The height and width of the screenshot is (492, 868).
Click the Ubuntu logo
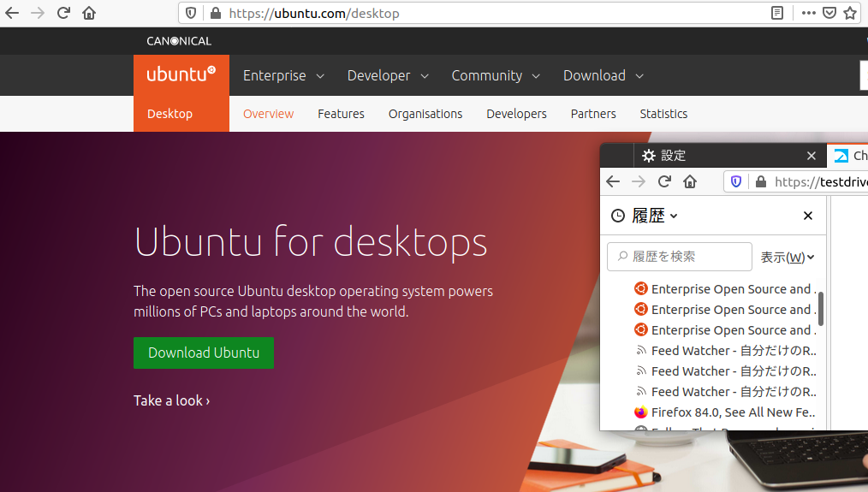coord(181,74)
